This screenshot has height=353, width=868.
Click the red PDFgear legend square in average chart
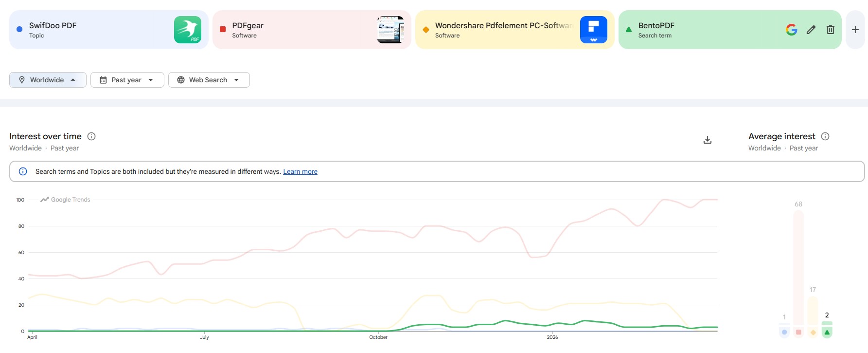798,332
